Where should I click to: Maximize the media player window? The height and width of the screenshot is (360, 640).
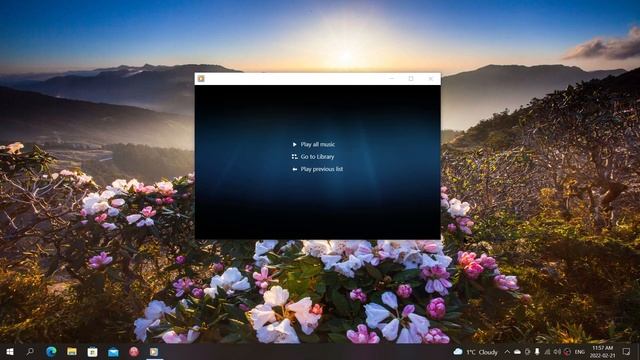[x=411, y=78]
